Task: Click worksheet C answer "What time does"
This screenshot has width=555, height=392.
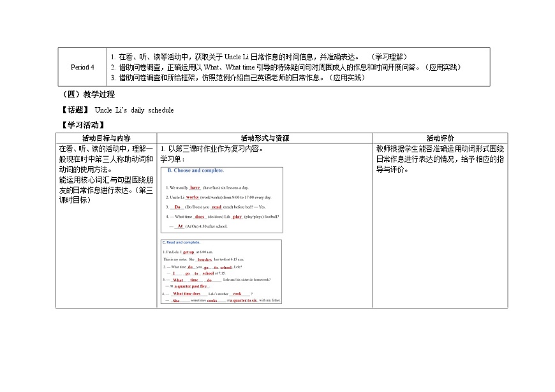Action: tap(186, 294)
